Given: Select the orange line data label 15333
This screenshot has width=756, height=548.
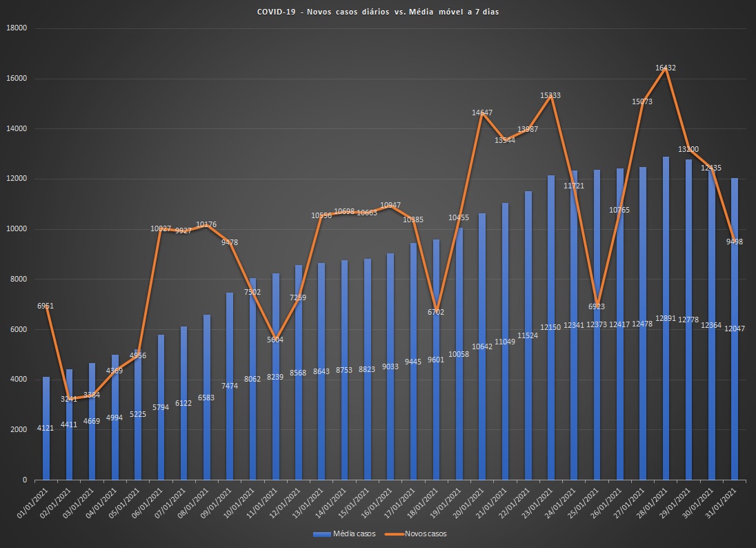Looking at the screenshot, I should tap(550, 95).
